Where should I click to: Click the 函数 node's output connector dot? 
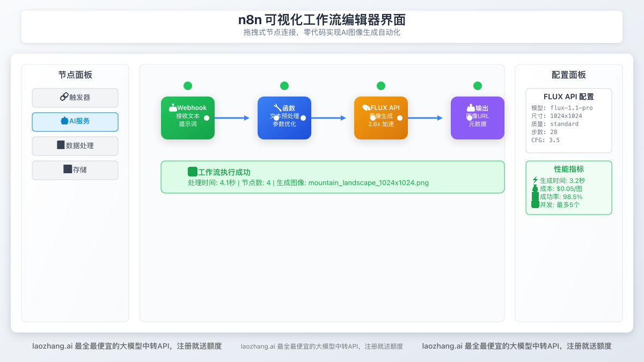point(303,118)
